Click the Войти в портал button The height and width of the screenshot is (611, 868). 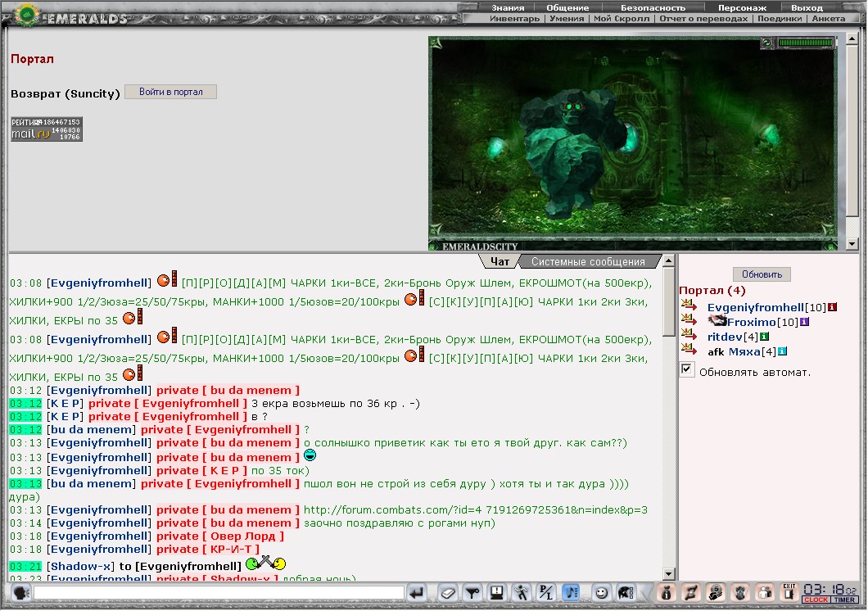pyautogui.click(x=170, y=92)
